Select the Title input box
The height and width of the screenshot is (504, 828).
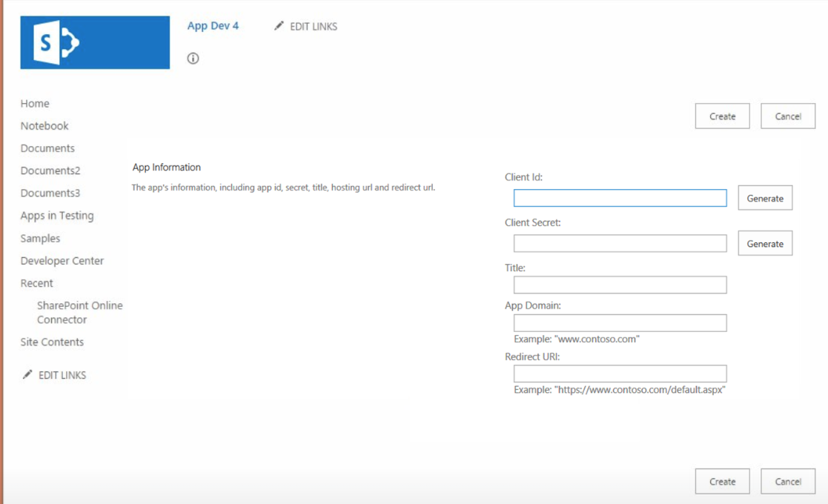tap(620, 285)
